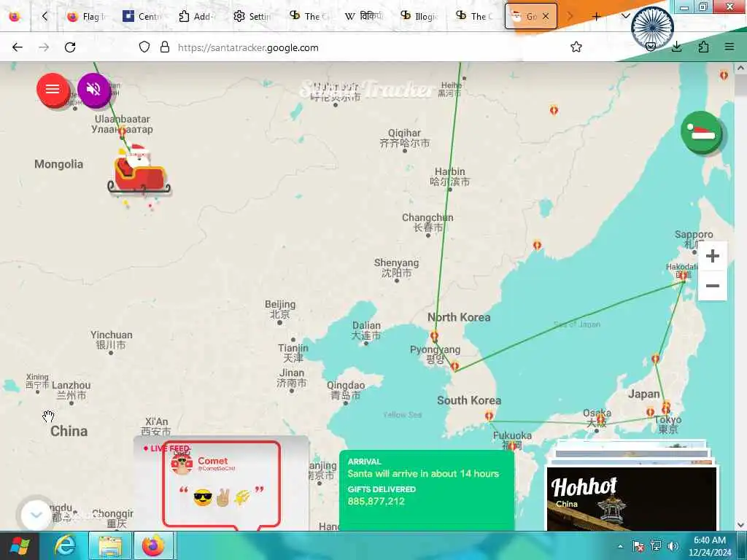Switch to the Add-ons tab
747x560 pixels.
click(197, 17)
